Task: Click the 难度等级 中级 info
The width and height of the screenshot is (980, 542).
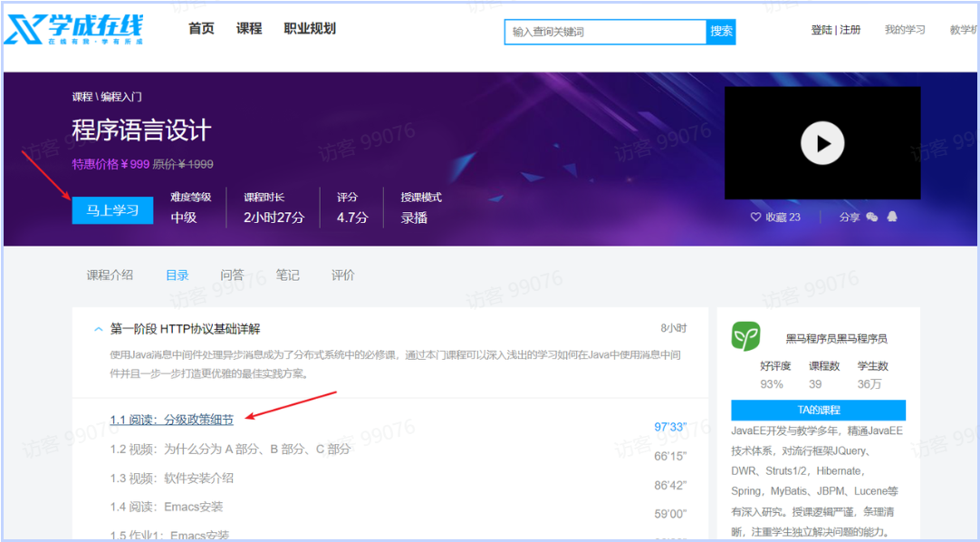Action: click(190, 208)
